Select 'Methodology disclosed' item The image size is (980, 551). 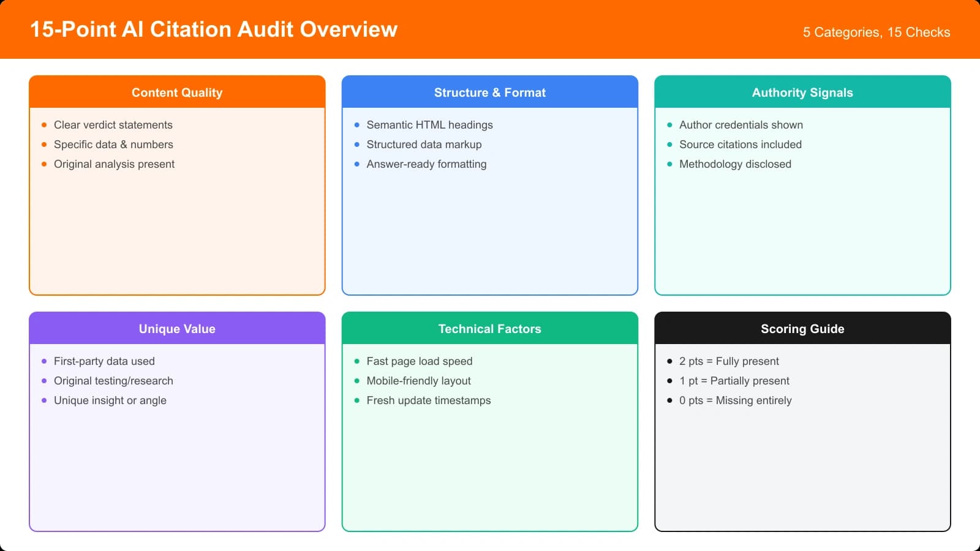(735, 164)
